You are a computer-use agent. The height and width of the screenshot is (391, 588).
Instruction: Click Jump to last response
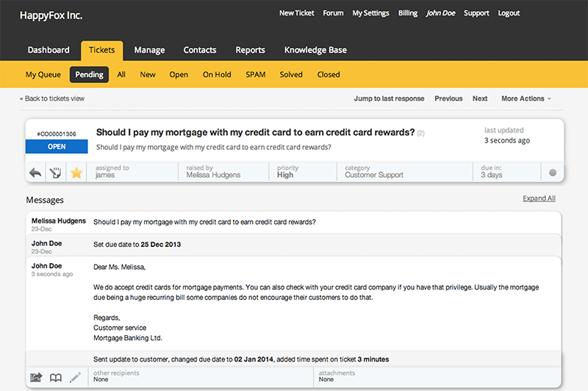click(x=389, y=98)
